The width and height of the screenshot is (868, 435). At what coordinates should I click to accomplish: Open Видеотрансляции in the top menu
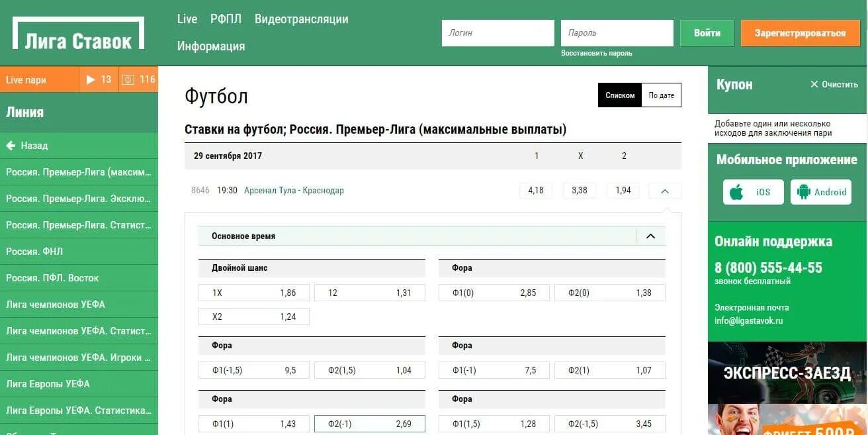coord(302,19)
